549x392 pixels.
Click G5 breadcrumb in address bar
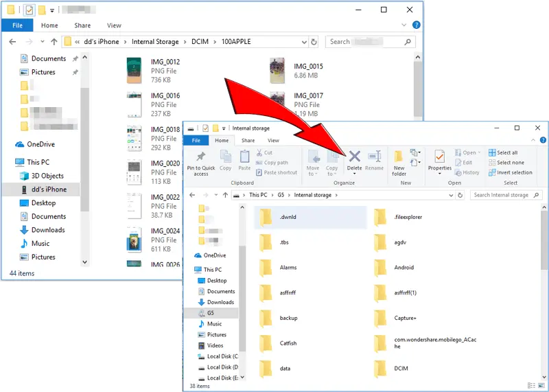click(x=281, y=195)
